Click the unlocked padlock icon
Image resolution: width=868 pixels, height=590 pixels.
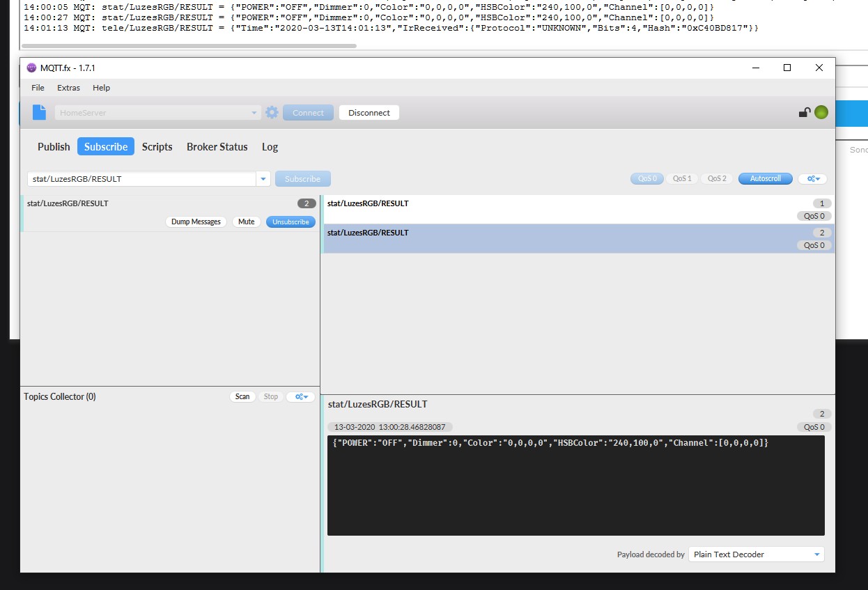pyautogui.click(x=804, y=112)
